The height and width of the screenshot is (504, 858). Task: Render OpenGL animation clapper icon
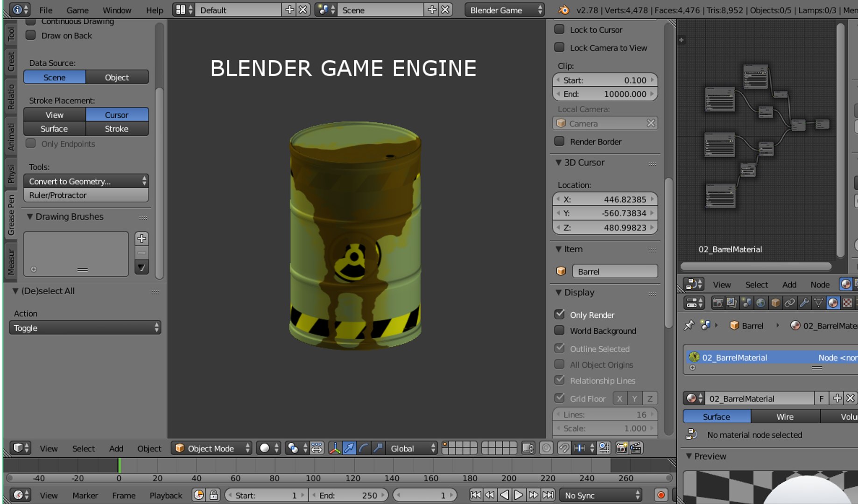point(636,448)
